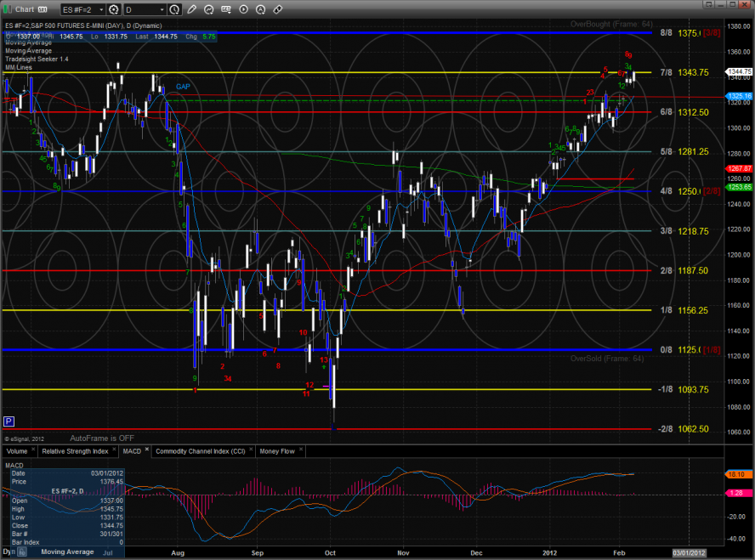Click the blue P marker on chart
The image size is (755, 560).
click(x=9, y=422)
